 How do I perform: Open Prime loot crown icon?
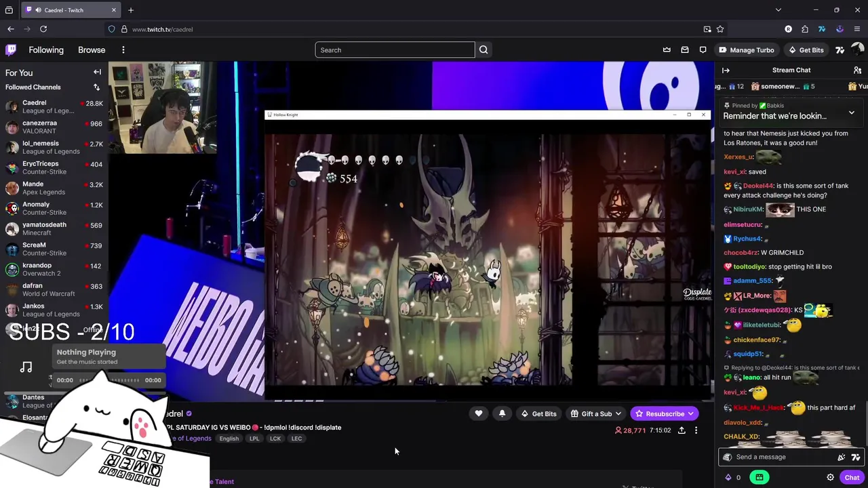click(667, 49)
